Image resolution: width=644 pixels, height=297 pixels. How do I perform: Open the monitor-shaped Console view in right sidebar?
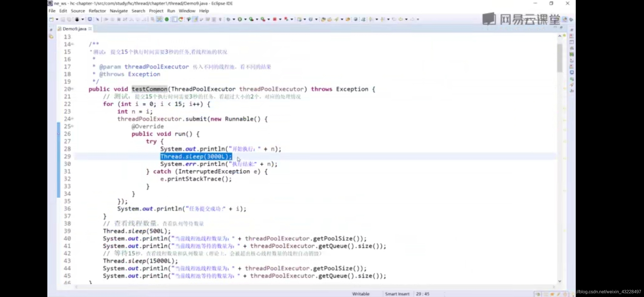pos(572,73)
